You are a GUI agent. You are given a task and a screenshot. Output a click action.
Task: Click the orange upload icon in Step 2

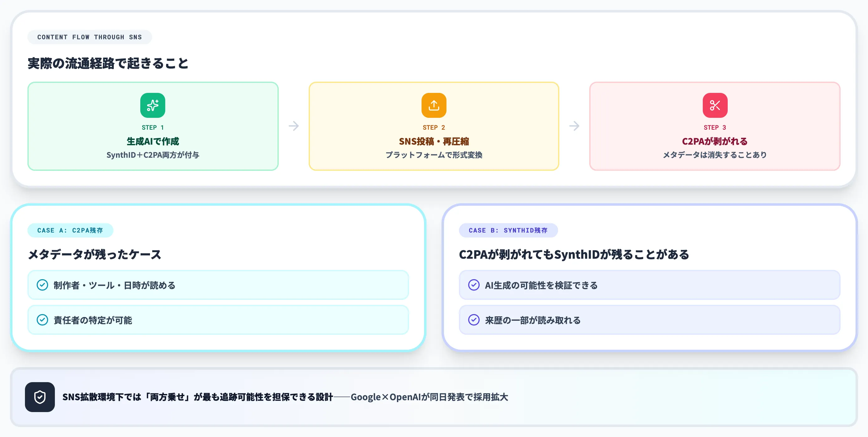434,105
